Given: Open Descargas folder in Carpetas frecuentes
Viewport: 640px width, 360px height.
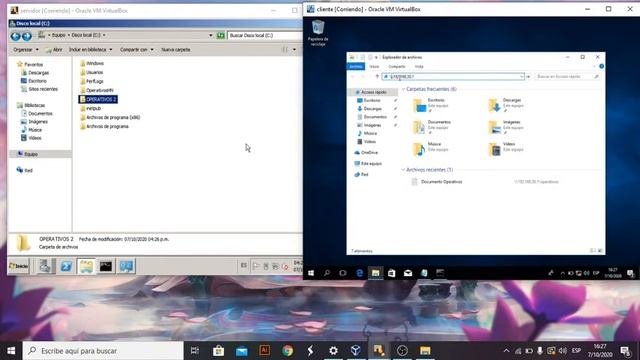Looking at the screenshot, I should tap(506, 105).
